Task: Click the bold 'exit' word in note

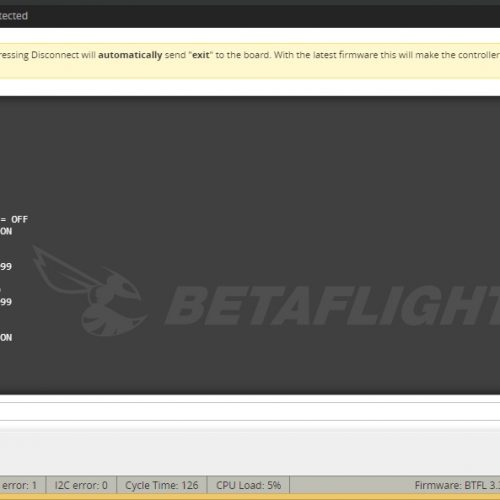Action: click(201, 55)
